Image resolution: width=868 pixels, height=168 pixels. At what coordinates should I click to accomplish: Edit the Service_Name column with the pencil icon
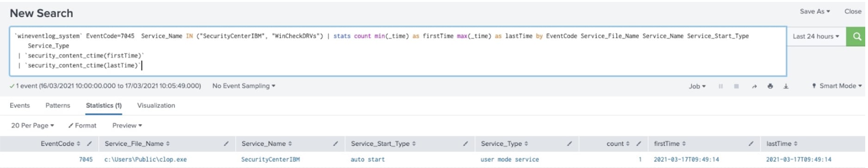click(335, 144)
